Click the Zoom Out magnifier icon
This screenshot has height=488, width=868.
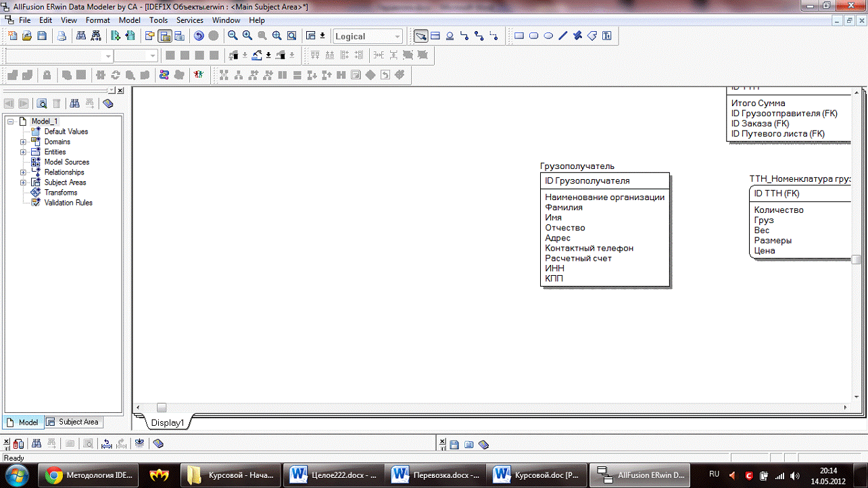coord(233,36)
